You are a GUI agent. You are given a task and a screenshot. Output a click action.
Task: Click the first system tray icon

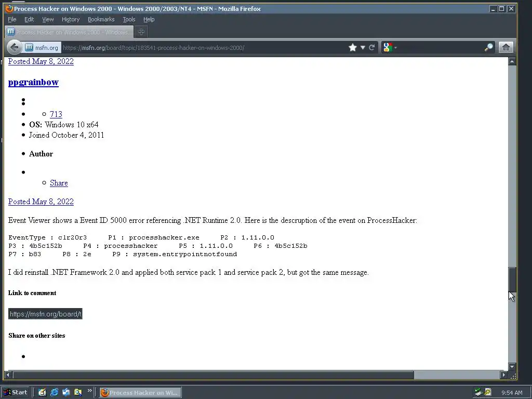coord(478,393)
